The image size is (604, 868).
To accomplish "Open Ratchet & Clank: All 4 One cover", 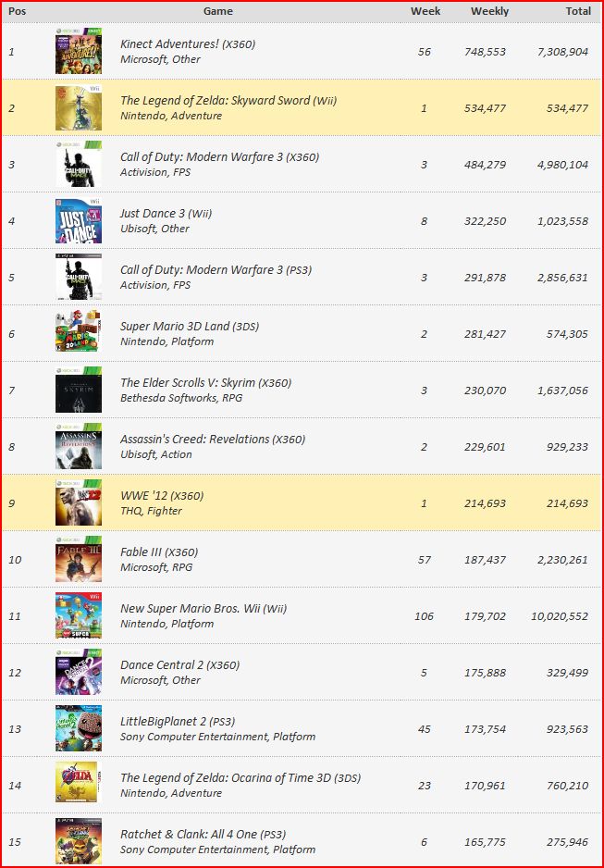I will [x=79, y=842].
